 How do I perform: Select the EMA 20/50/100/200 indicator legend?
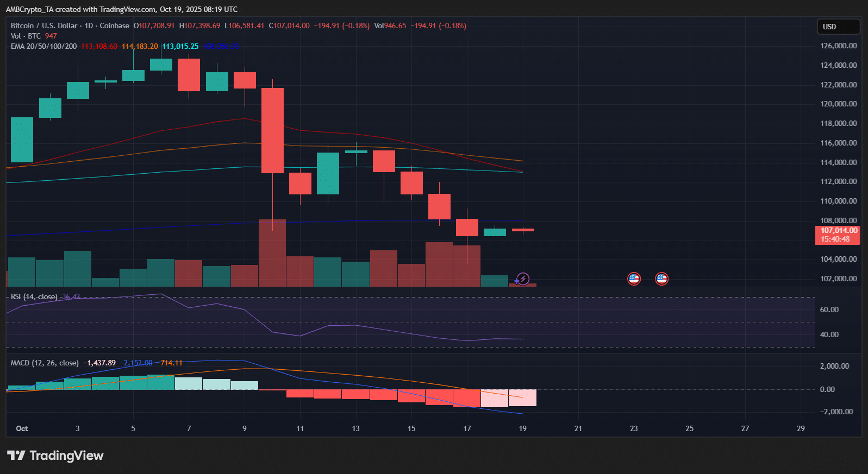click(43, 46)
